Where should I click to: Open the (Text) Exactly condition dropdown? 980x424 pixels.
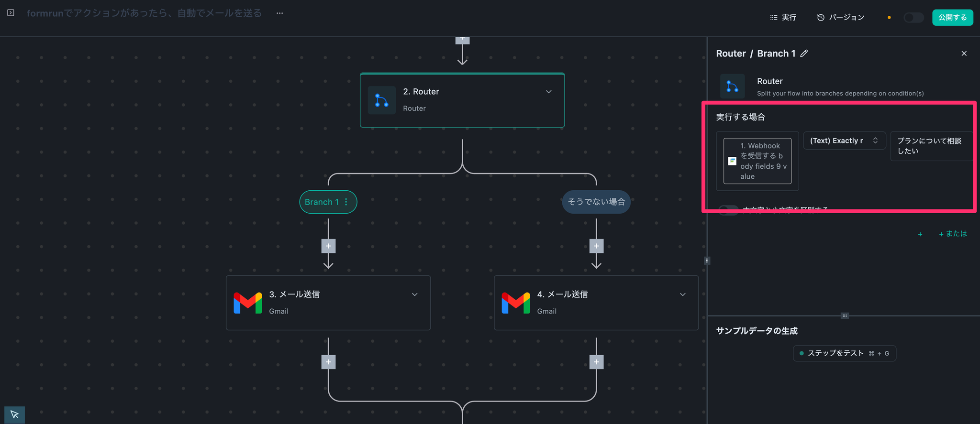pyautogui.click(x=844, y=141)
